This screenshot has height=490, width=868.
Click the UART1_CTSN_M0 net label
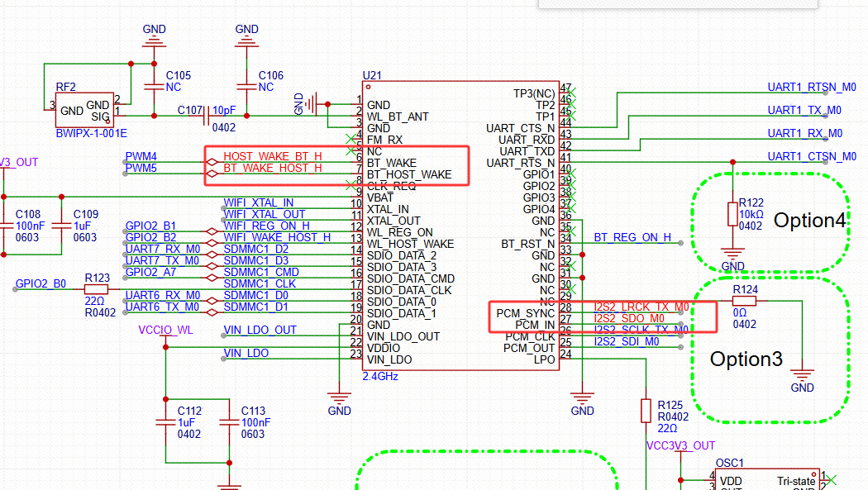click(812, 156)
